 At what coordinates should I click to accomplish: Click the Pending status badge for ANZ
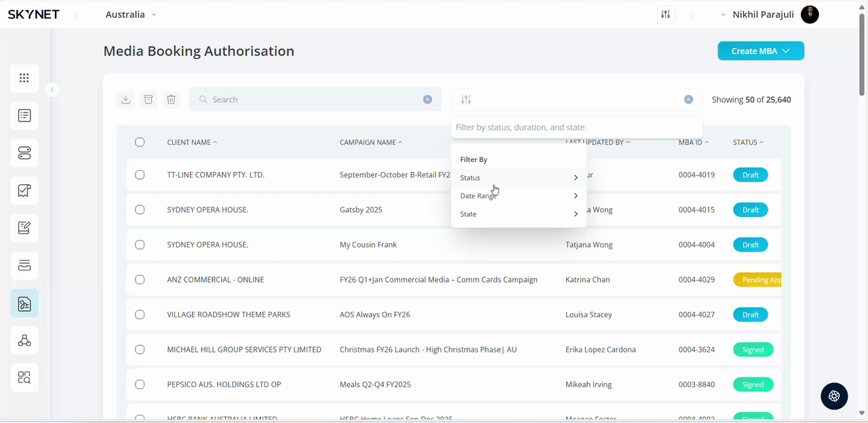tap(757, 280)
